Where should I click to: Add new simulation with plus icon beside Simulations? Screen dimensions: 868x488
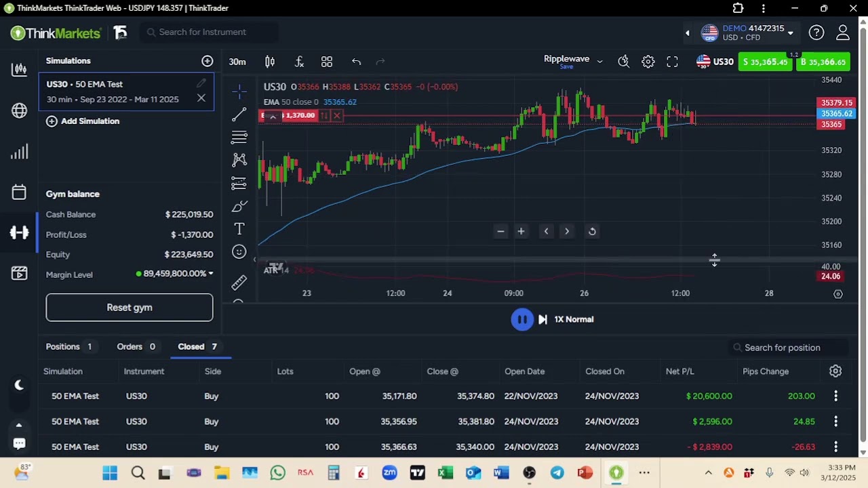pyautogui.click(x=208, y=61)
